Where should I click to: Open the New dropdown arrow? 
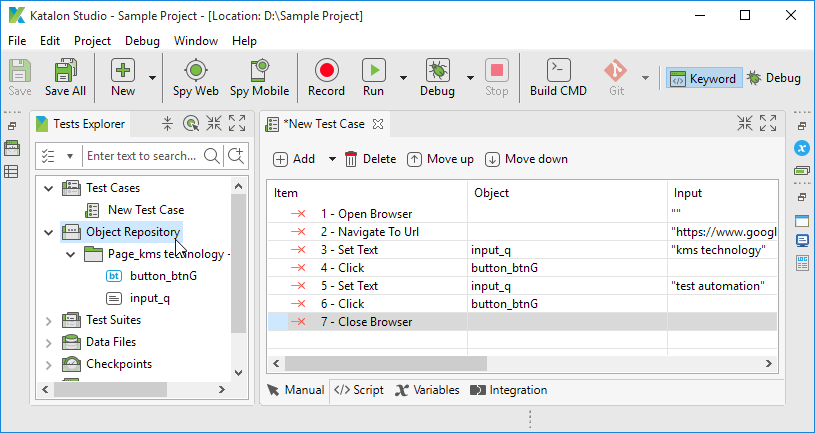(152, 78)
